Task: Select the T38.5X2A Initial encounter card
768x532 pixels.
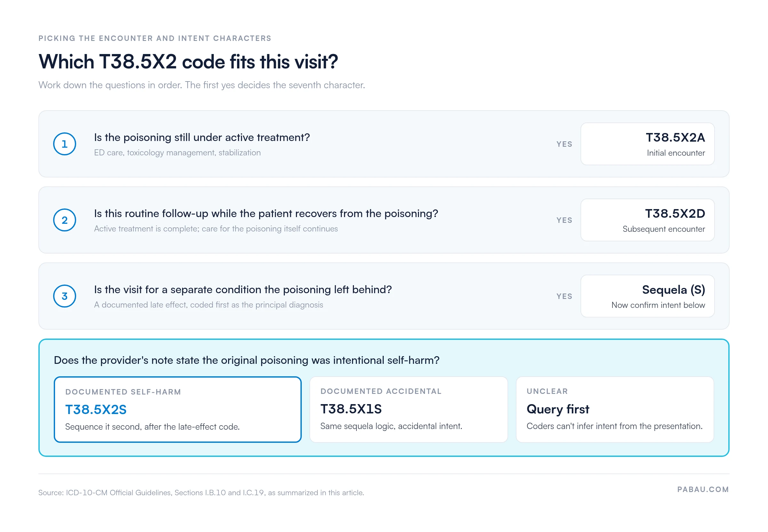Action: tap(647, 144)
